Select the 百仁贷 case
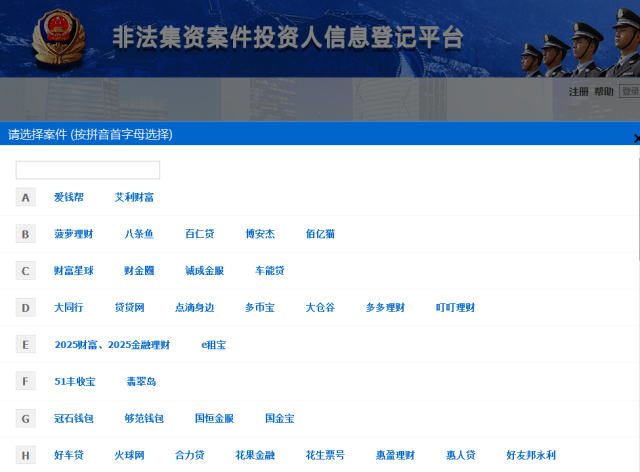This screenshot has height=472, width=640. point(200,234)
